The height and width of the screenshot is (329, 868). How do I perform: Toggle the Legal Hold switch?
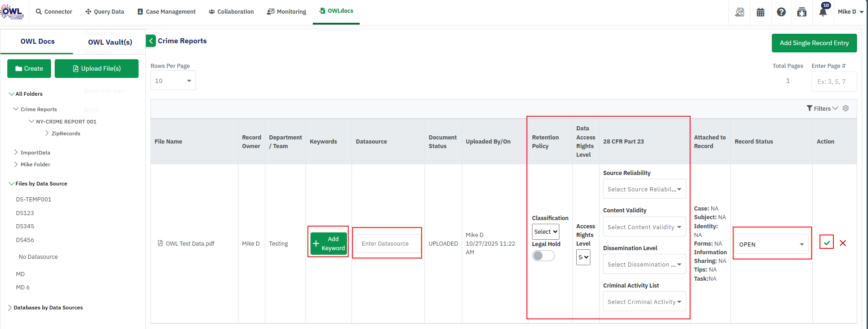click(543, 256)
